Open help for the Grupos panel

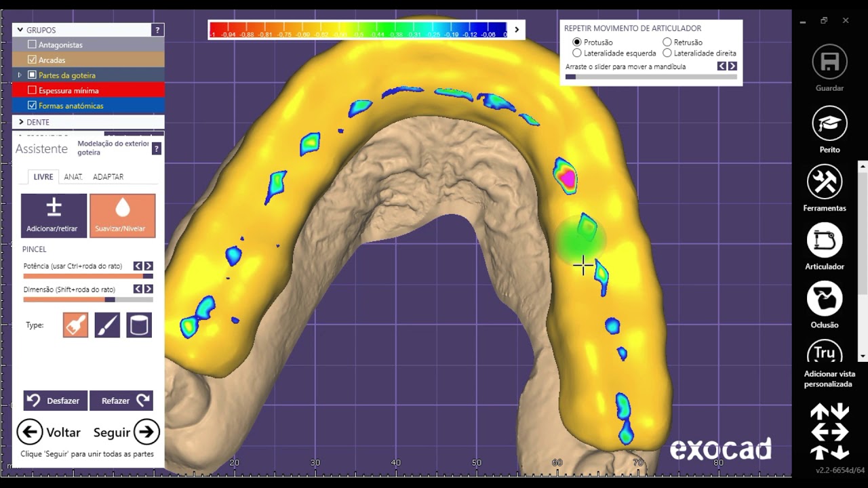click(x=157, y=30)
